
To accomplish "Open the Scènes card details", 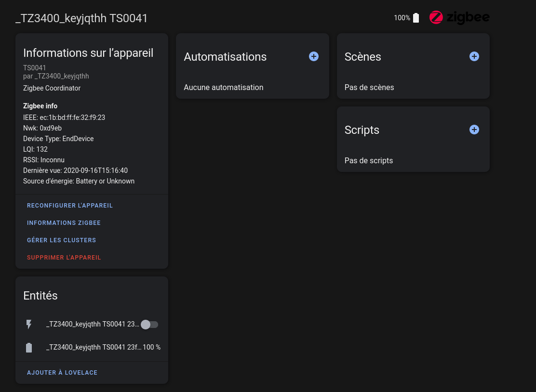I will 362,56.
